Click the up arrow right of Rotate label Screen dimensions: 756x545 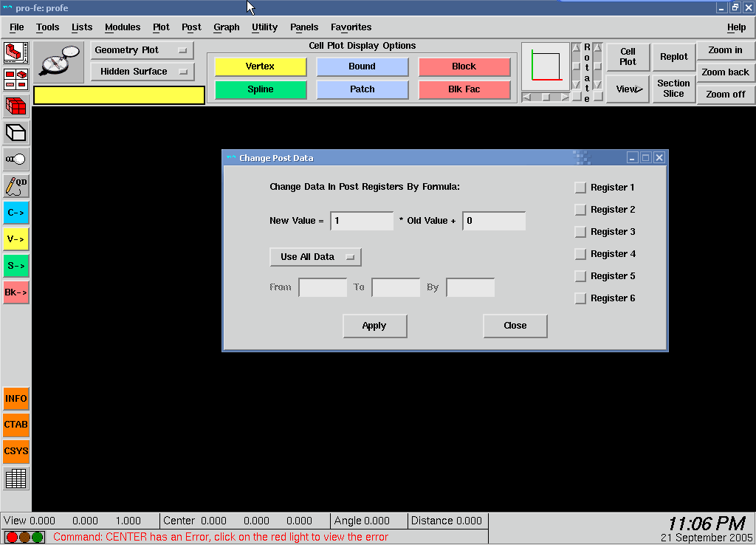(598, 48)
